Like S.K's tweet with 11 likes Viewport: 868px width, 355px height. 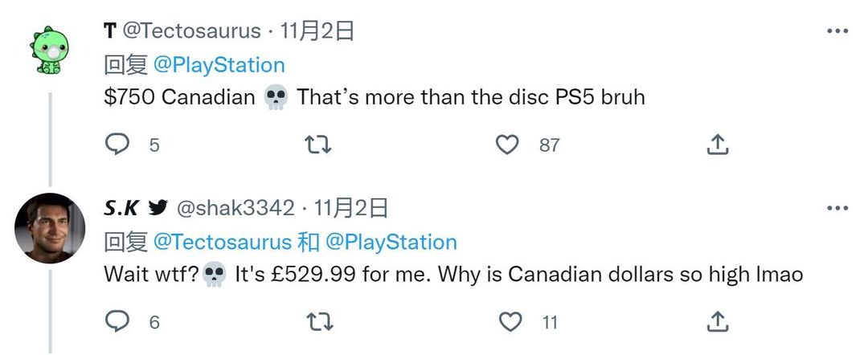(x=510, y=321)
